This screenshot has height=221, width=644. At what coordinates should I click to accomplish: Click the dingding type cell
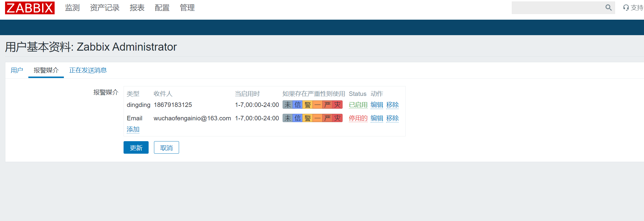(x=138, y=105)
